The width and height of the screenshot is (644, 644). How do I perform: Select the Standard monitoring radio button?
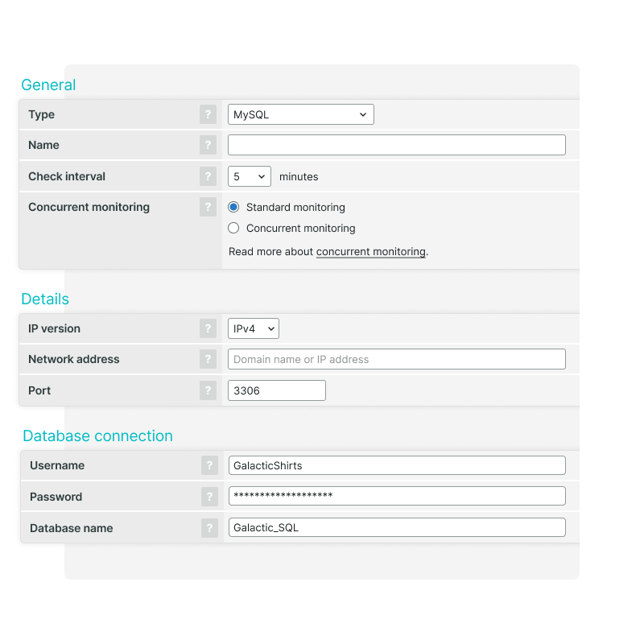tap(233, 207)
